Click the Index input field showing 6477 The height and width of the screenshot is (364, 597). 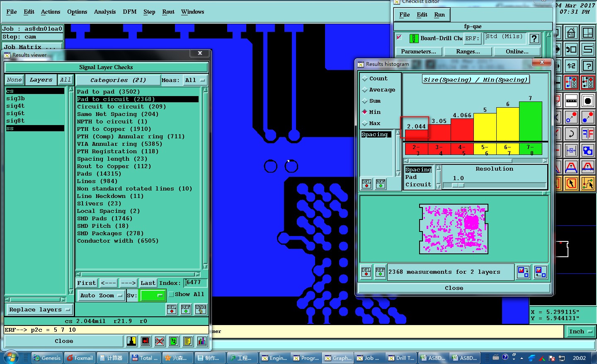pos(195,283)
